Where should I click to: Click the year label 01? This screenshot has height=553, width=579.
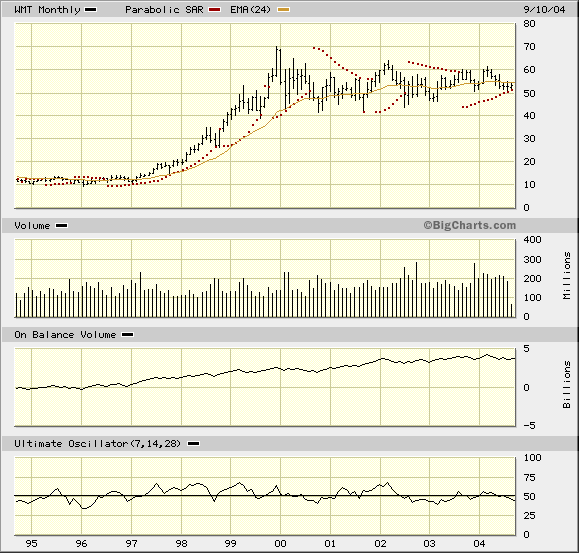point(330,544)
